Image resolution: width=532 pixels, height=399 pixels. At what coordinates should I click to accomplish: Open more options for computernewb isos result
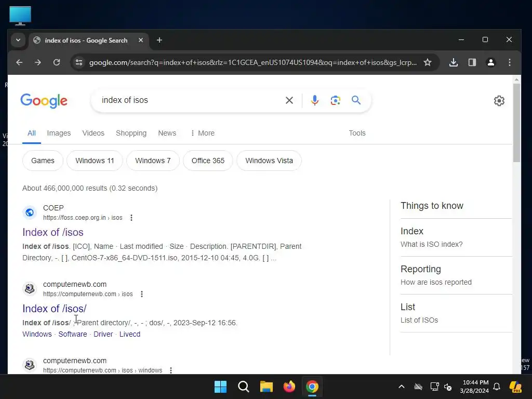142,294
